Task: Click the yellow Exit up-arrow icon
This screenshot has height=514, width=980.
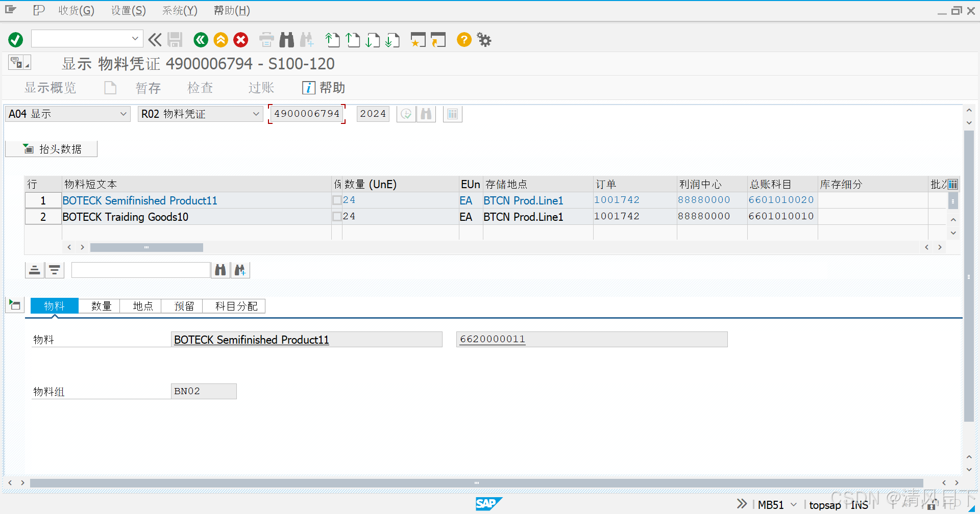Action: [221, 39]
